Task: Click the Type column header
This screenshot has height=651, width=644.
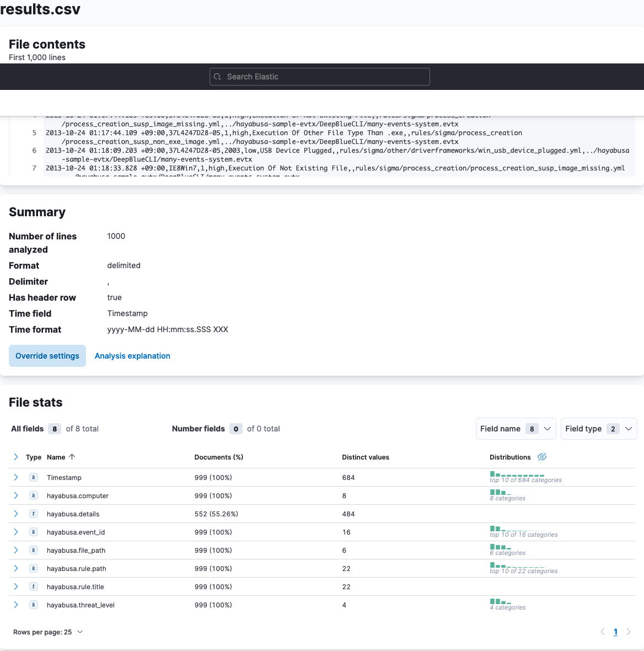Action: point(34,457)
